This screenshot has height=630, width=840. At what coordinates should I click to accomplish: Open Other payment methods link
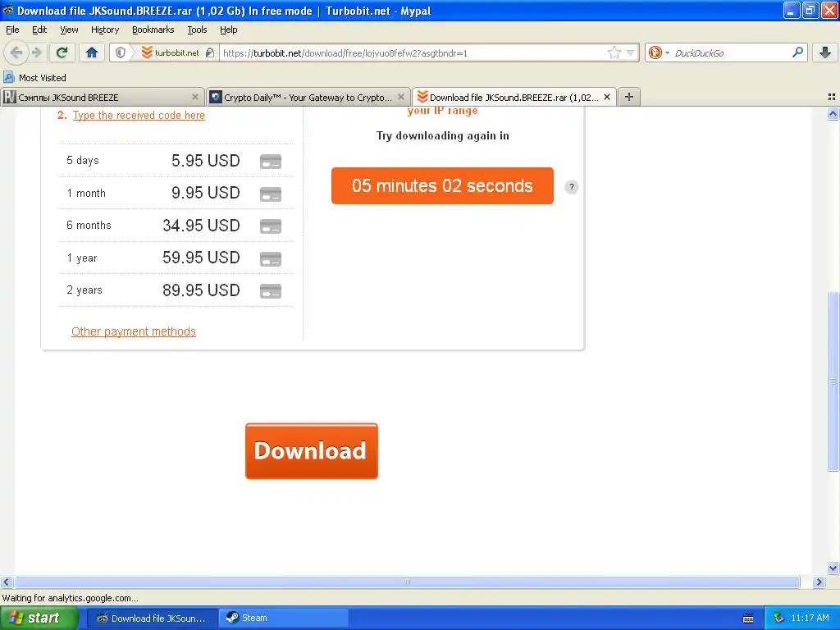click(134, 331)
